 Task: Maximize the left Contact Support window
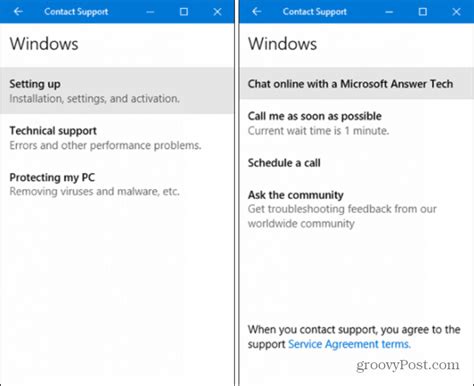pyautogui.click(x=184, y=12)
